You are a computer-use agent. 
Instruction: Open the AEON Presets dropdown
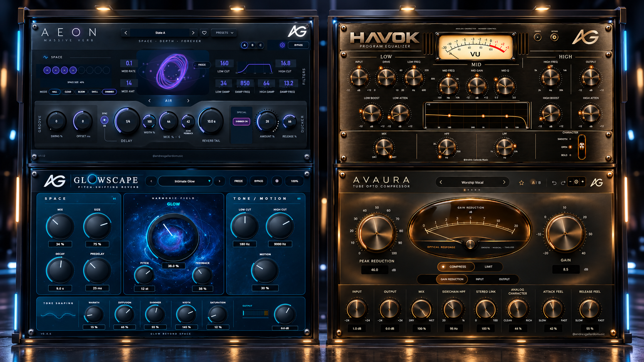[x=225, y=33]
